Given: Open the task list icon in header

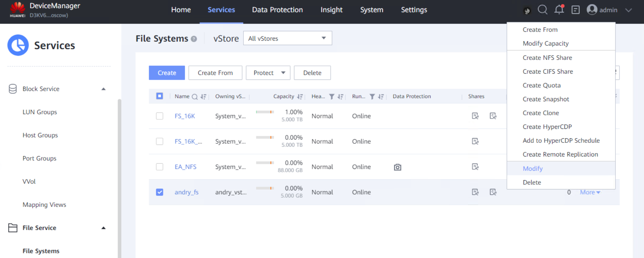Looking at the screenshot, I should tap(575, 10).
